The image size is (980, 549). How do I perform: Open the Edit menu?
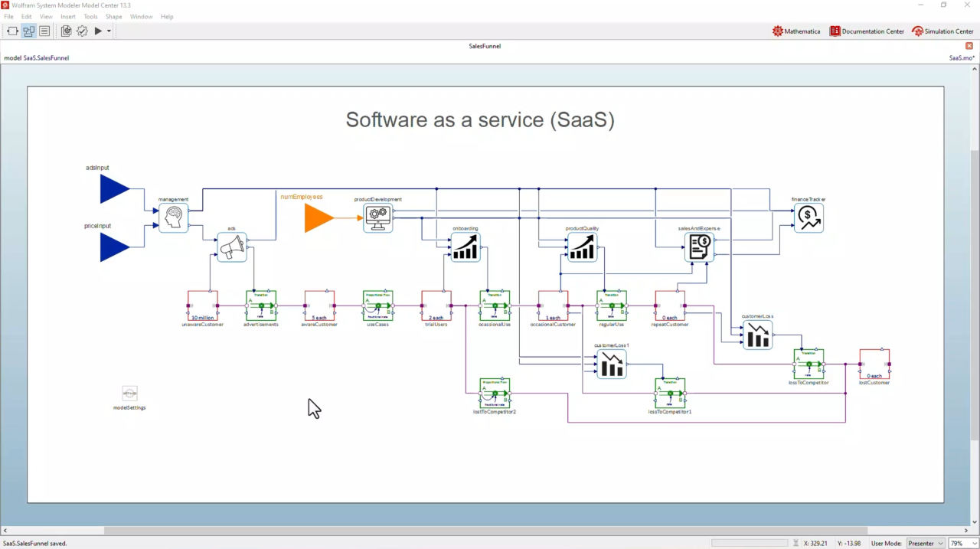click(x=27, y=16)
